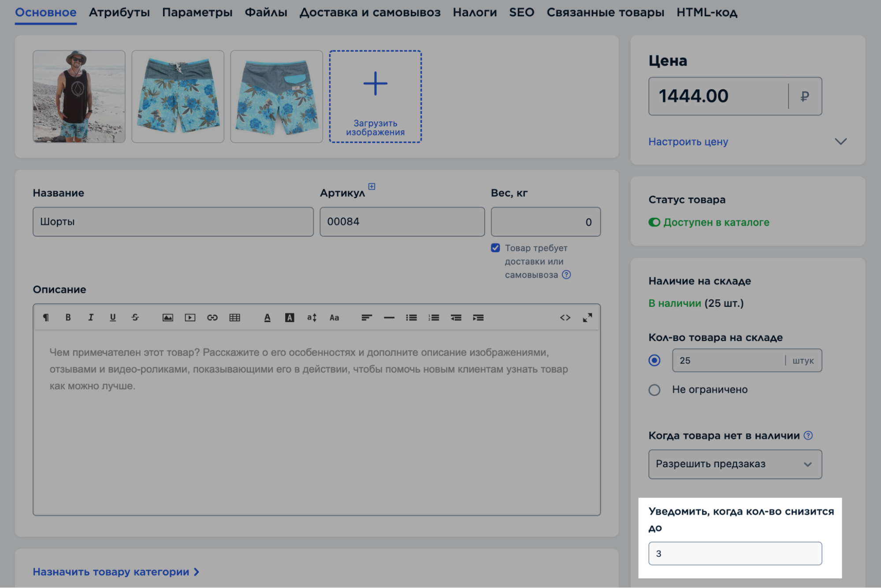Select the man on beach product photo
Viewport: 881px width, 588px height.
pyautogui.click(x=79, y=97)
